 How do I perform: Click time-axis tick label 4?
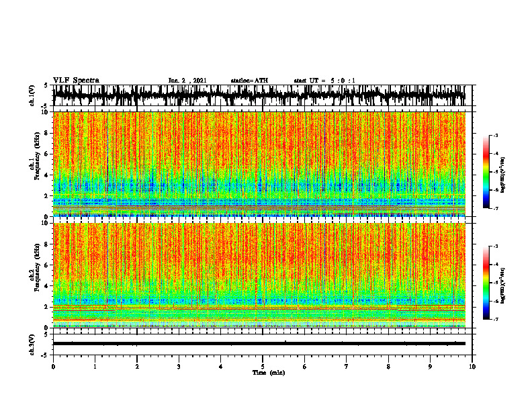221,367
